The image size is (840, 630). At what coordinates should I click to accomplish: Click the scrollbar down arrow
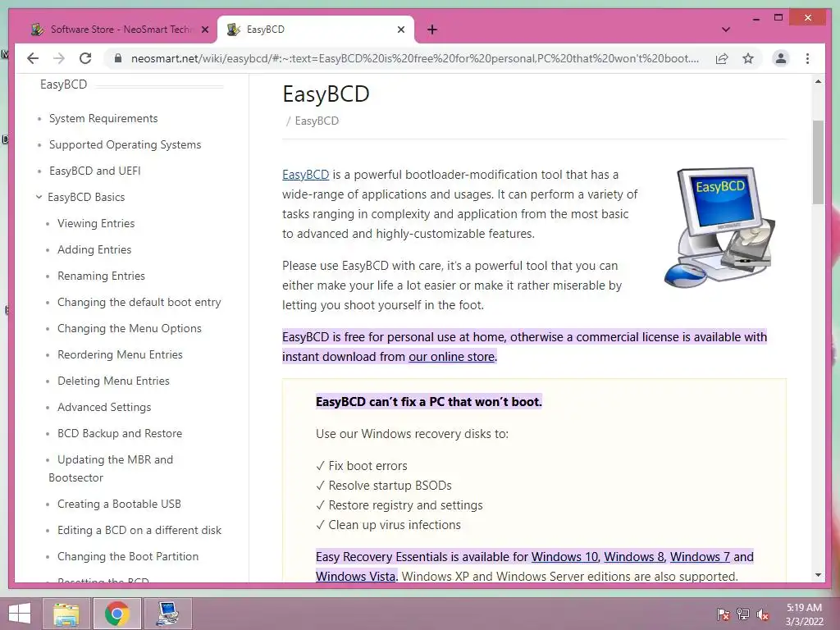818,575
